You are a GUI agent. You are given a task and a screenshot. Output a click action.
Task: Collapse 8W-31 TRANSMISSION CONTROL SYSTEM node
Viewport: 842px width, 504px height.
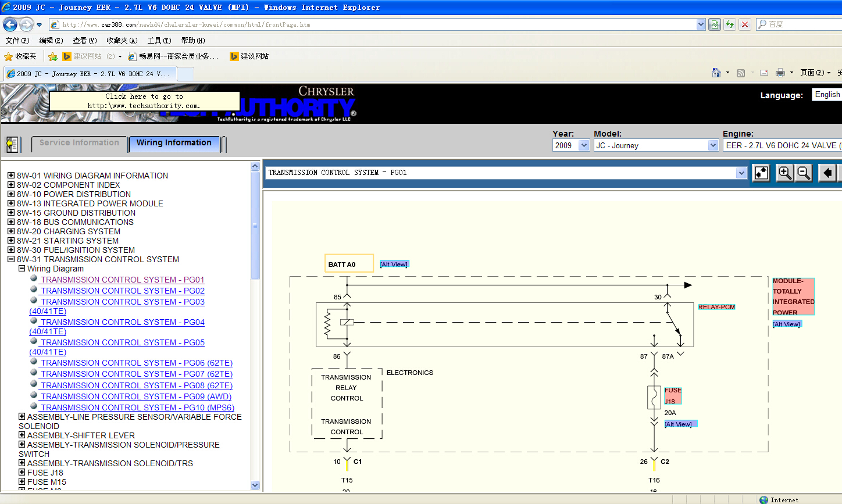click(11, 259)
